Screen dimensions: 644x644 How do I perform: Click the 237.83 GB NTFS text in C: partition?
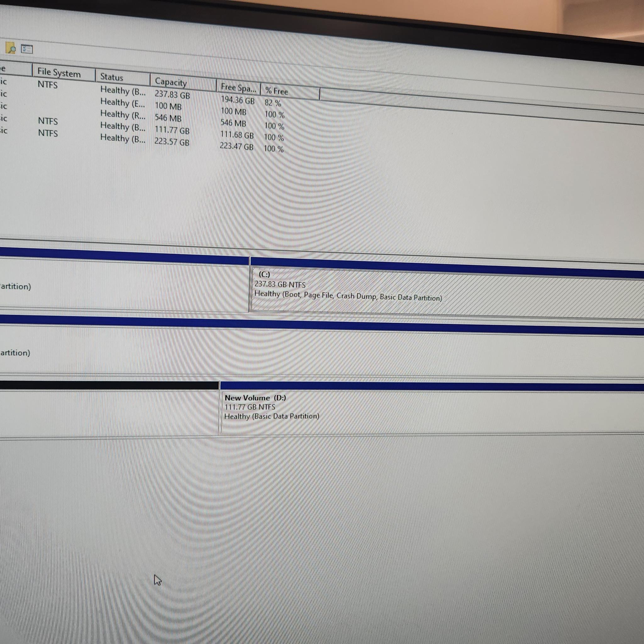(280, 284)
